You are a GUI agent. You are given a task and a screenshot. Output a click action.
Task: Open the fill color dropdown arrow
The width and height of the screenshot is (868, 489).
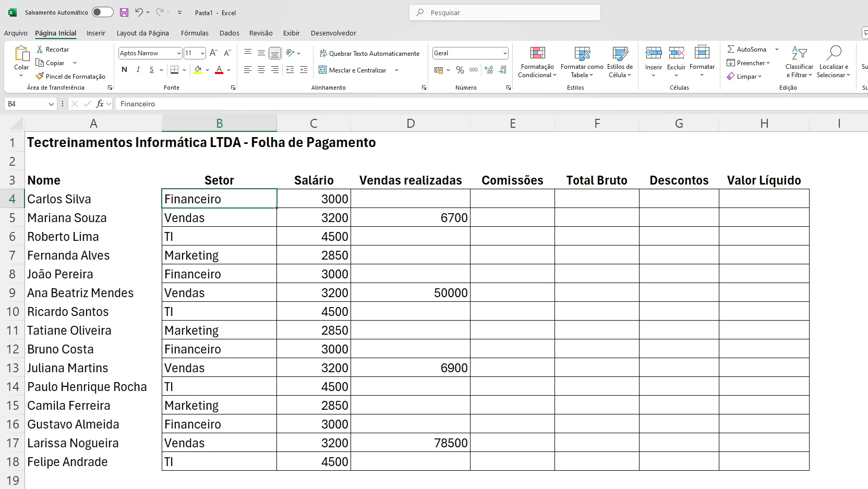click(x=208, y=70)
